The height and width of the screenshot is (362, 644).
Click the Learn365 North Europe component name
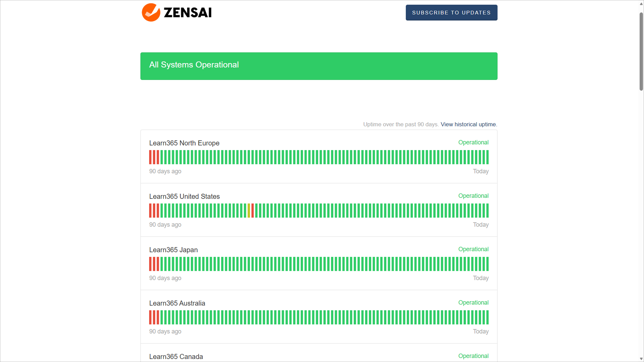point(184,143)
